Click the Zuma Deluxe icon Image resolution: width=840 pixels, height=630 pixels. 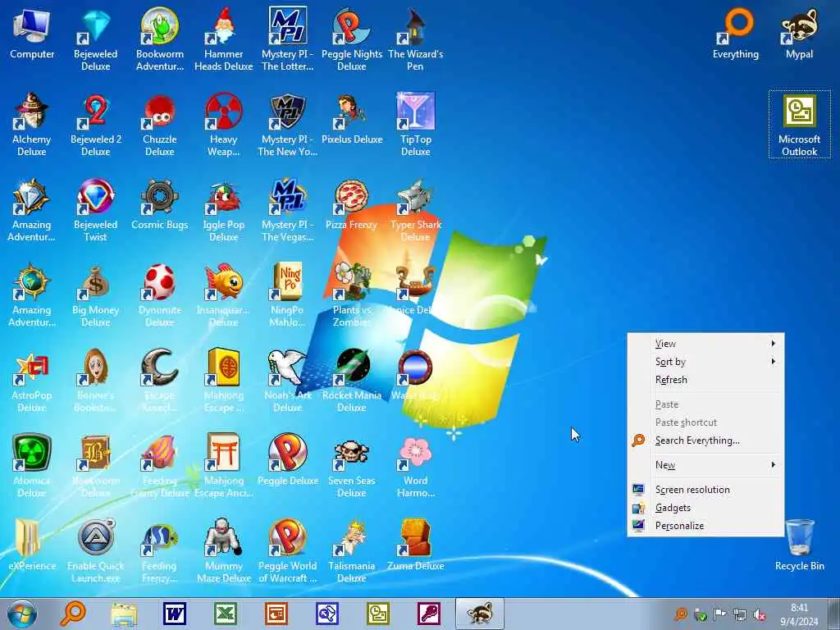(x=416, y=545)
